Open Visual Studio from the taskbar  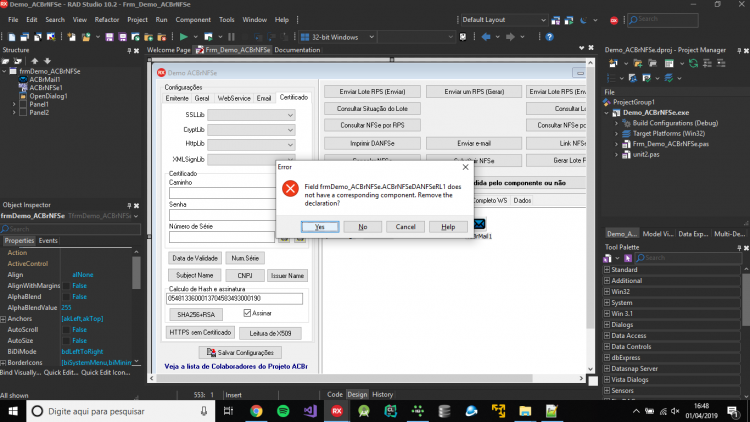click(x=310, y=411)
